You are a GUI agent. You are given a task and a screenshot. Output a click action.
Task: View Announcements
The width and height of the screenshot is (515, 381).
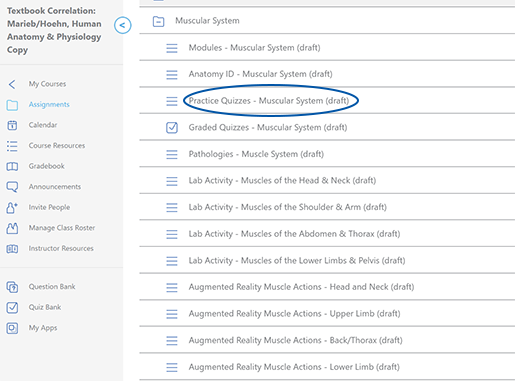pos(55,187)
